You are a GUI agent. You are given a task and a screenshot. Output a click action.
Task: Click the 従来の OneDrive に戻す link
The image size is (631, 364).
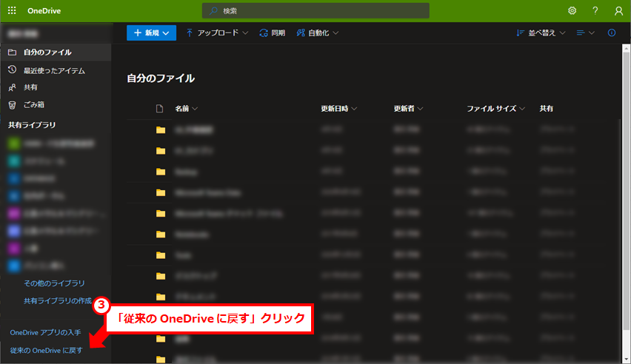click(46, 351)
